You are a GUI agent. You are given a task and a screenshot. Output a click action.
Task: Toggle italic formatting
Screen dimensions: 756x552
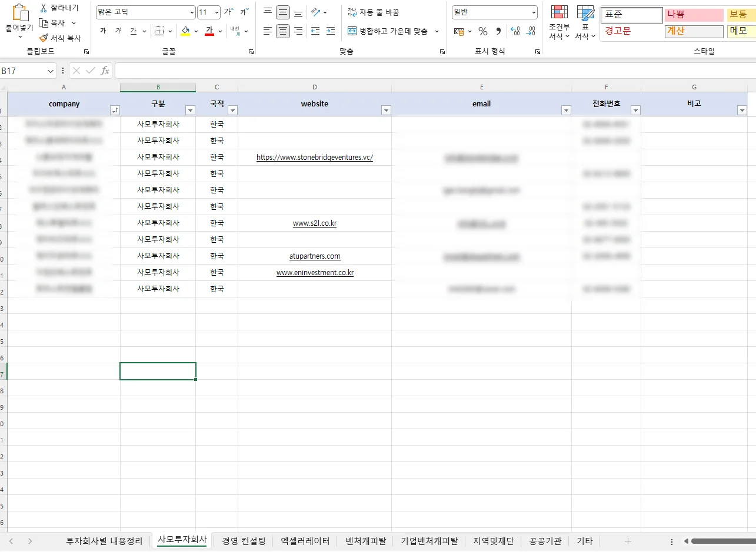tap(118, 31)
